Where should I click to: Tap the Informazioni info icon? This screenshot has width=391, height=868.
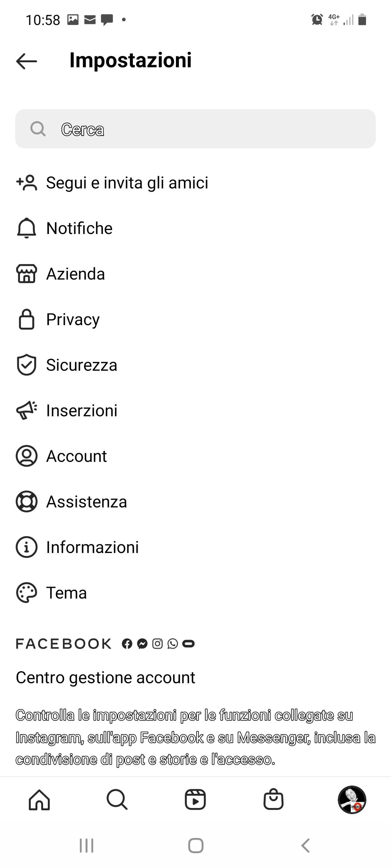click(x=26, y=547)
